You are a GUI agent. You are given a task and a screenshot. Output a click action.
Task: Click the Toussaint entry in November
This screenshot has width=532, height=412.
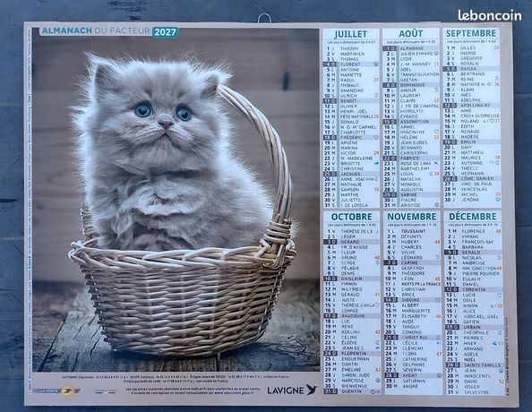(x=413, y=231)
